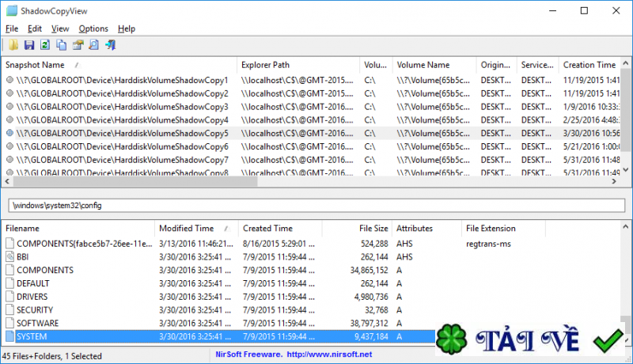Click the regtrans-ms file extension cell
Screen dimensions: 633x364
pyautogui.click(x=488, y=244)
